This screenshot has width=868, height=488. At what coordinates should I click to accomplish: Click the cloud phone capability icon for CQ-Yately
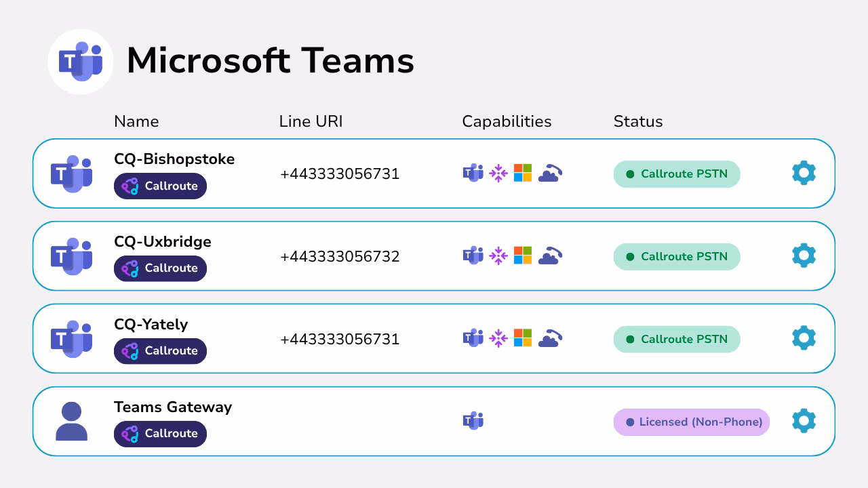coord(550,338)
